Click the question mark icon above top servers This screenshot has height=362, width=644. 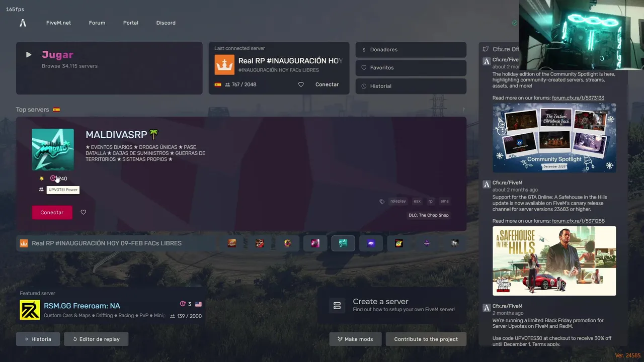coord(463,110)
